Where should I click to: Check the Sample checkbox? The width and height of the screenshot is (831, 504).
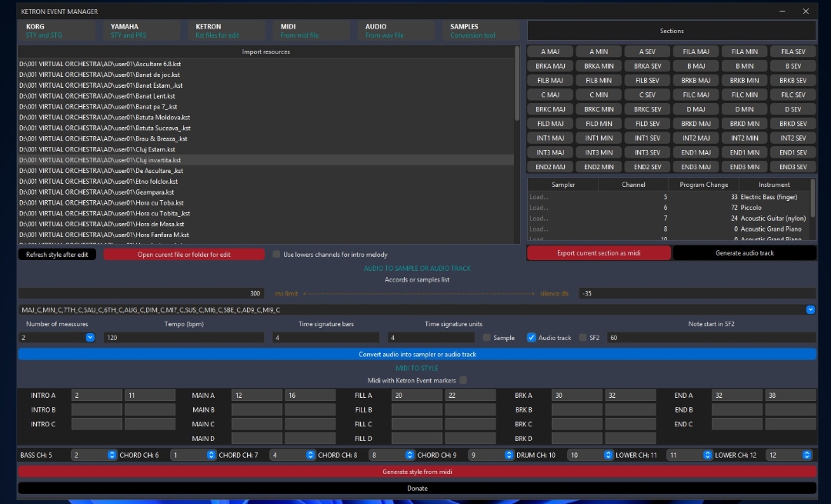pyautogui.click(x=486, y=338)
